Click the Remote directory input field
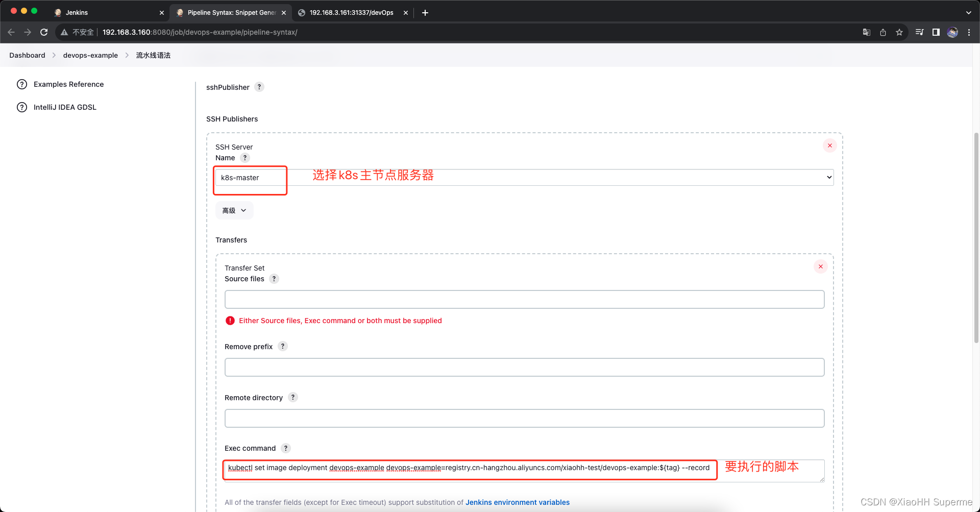This screenshot has width=980, height=512. point(524,419)
